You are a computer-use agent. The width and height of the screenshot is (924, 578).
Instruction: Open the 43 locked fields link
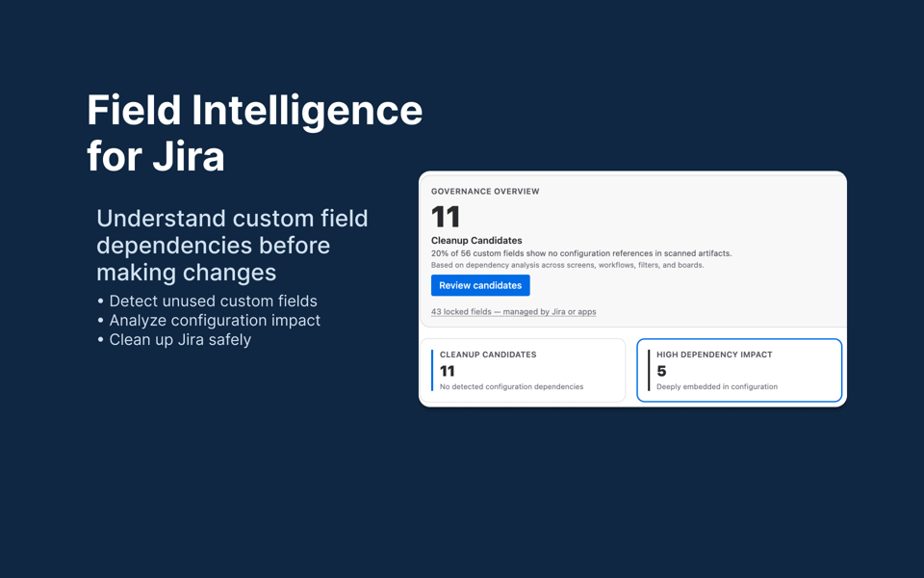(x=513, y=312)
